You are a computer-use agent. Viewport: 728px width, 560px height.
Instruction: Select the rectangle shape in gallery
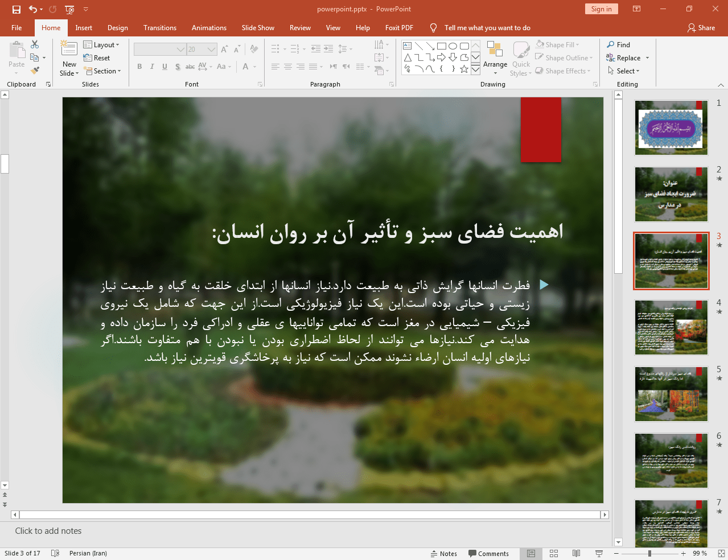[441, 46]
